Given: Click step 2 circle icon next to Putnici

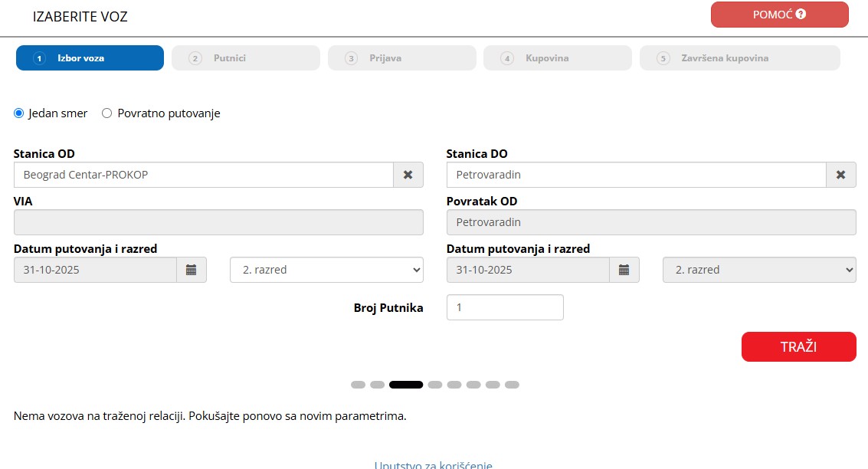Looking at the screenshot, I should pyautogui.click(x=195, y=58).
